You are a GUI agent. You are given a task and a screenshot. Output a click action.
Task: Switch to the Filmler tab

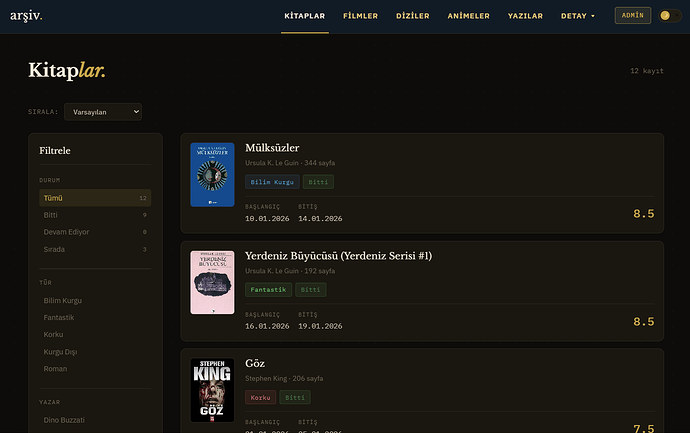coord(360,16)
